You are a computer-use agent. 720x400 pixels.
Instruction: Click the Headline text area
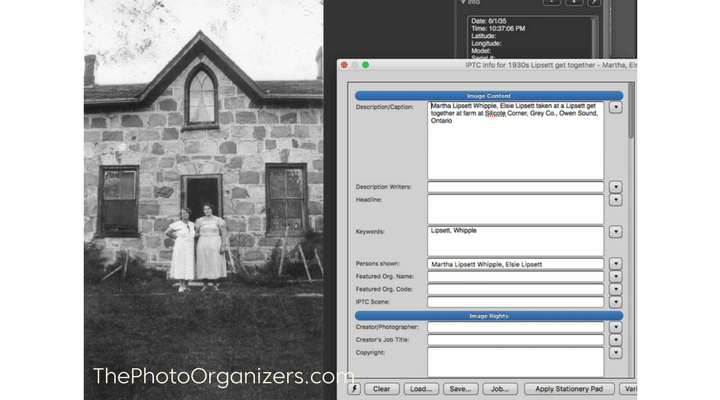(516, 209)
